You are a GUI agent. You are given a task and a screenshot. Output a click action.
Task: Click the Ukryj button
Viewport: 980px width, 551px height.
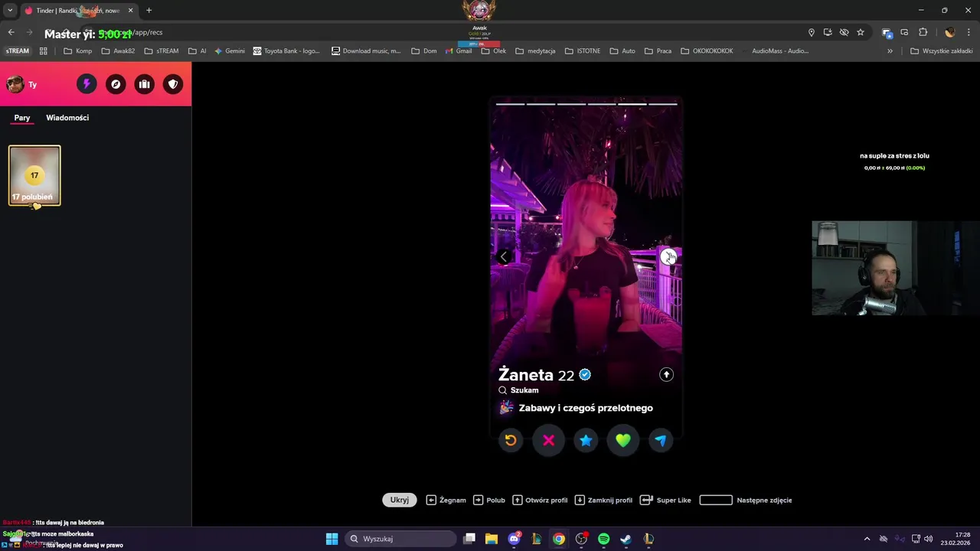coord(400,500)
